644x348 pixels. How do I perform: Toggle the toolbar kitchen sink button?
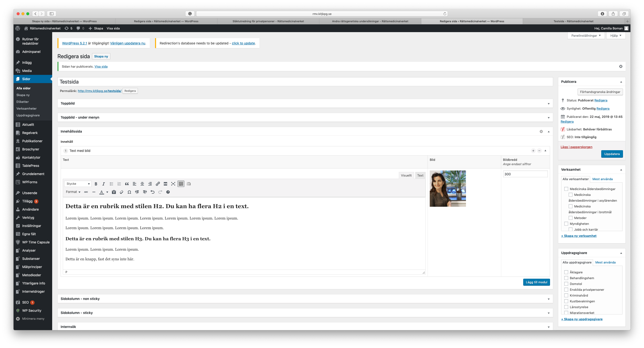(x=181, y=184)
